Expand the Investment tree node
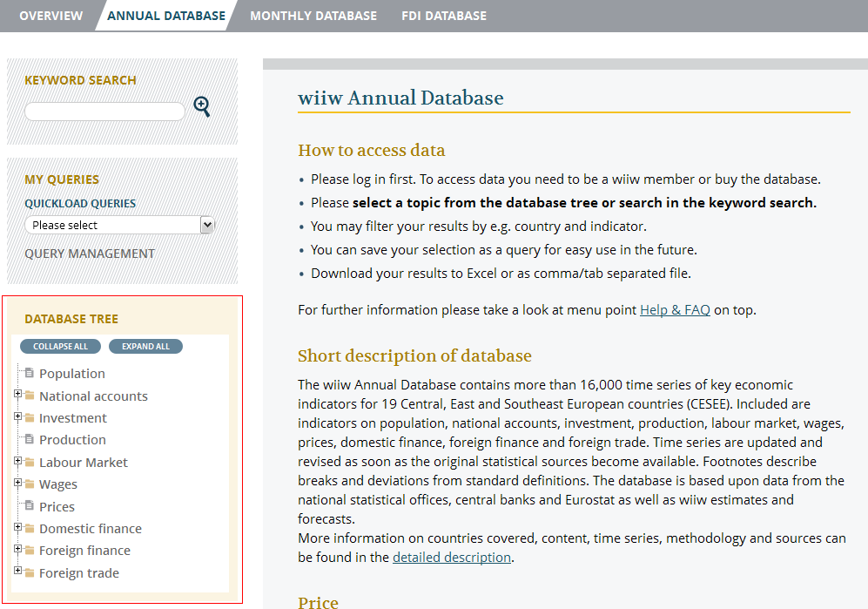This screenshot has width=868, height=609. coord(17,417)
